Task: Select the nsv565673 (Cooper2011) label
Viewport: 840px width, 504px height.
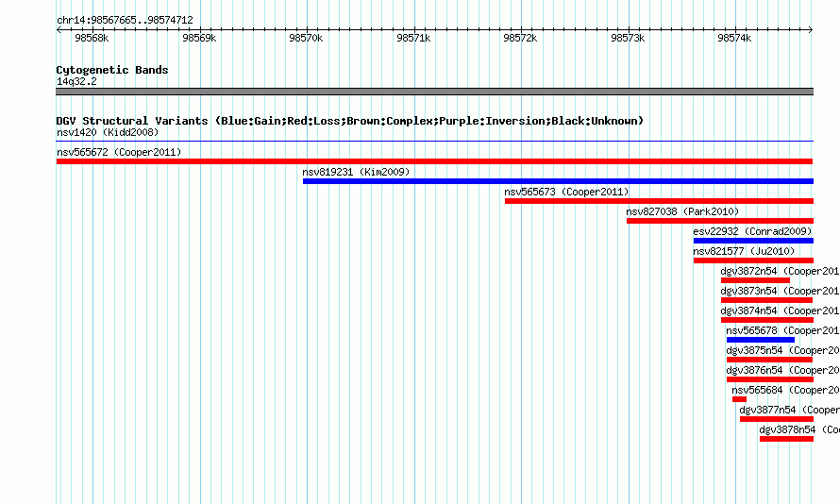Action: tap(566, 192)
